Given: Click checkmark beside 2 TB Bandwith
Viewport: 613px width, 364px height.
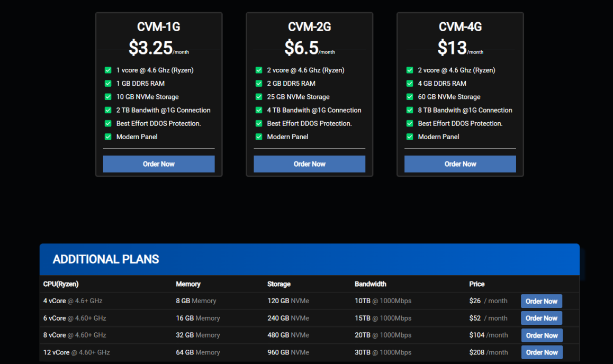Looking at the screenshot, I should coord(109,110).
